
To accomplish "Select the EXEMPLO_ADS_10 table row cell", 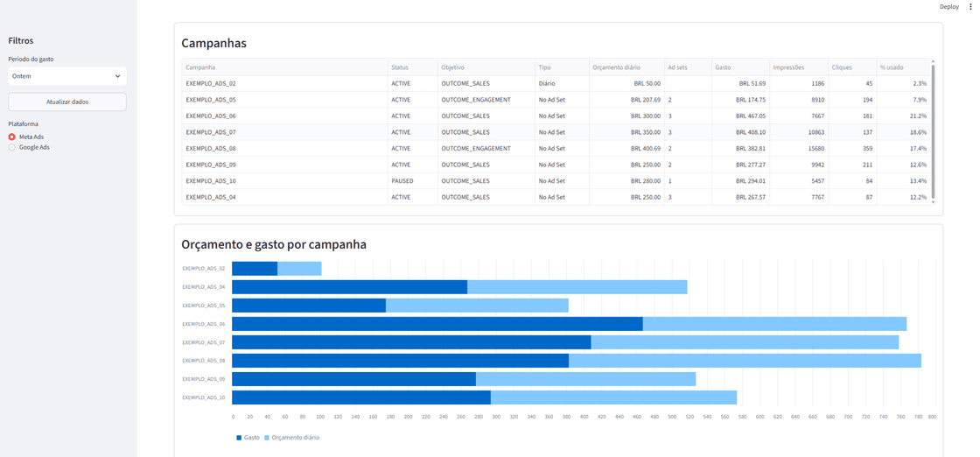I will [x=284, y=180].
